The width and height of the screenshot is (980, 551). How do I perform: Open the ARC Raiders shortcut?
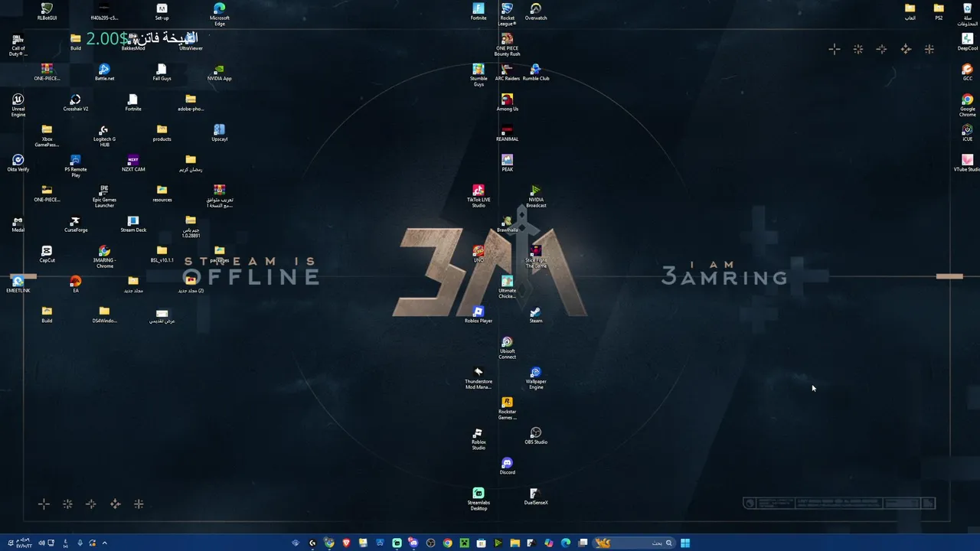[x=507, y=73]
